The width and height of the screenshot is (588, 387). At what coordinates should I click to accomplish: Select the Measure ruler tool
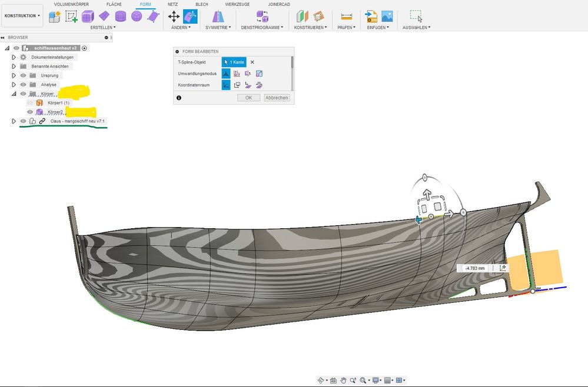pyautogui.click(x=347, y=16)
